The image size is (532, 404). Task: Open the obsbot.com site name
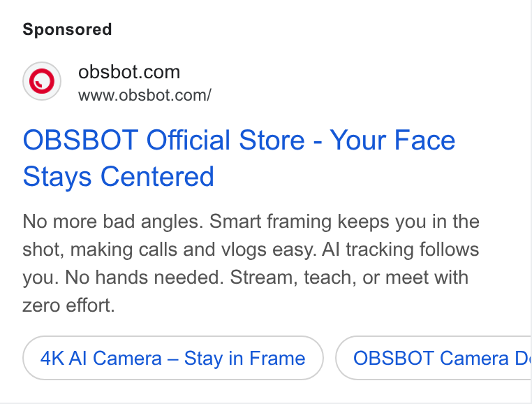pos(129,72)
